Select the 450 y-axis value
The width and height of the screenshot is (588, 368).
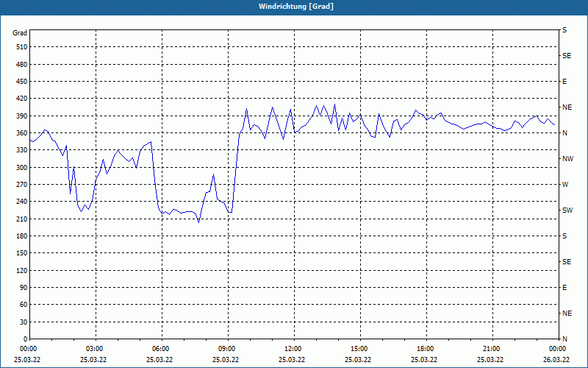point(21,82)
